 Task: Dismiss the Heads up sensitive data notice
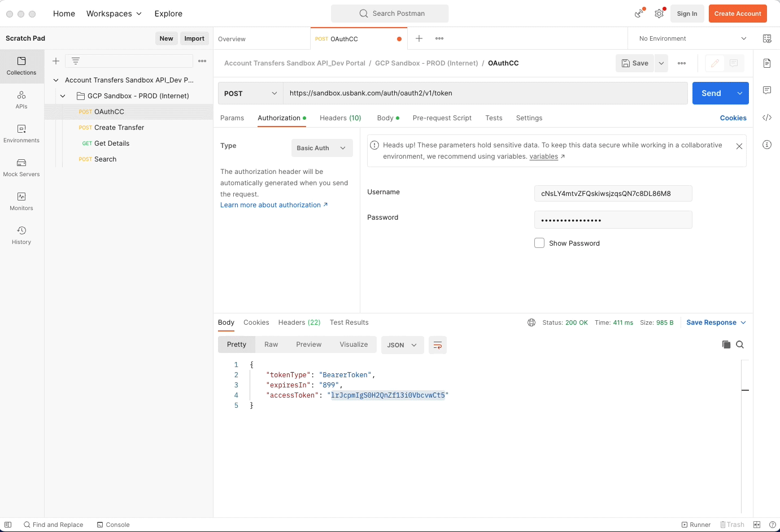pyautogui.click(x=739, y=146)
